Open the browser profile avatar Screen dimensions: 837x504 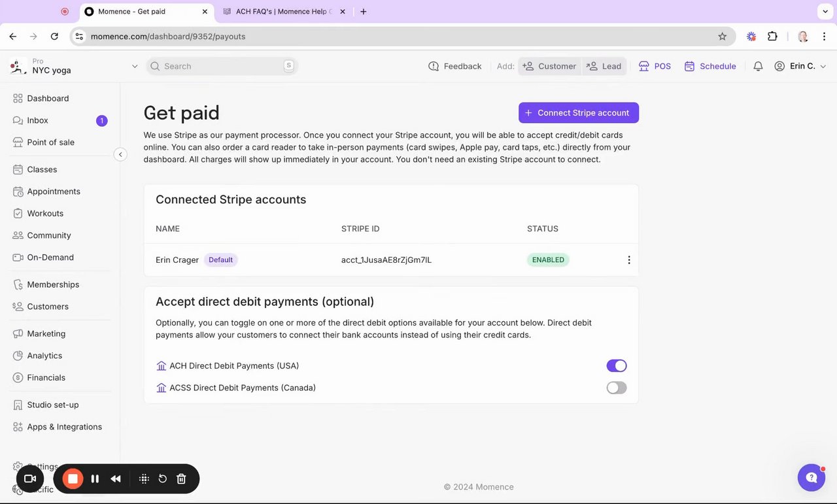803,37
